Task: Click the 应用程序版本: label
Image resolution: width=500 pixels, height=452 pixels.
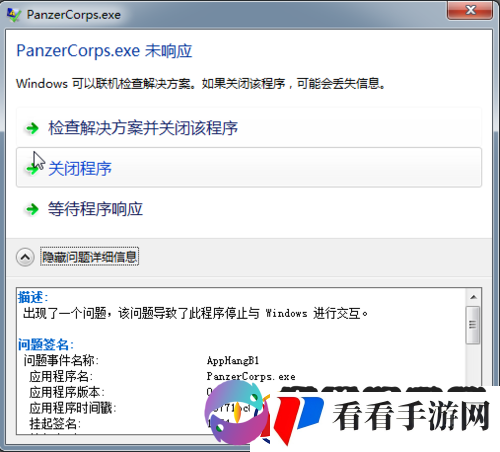Action: point(67,392)
